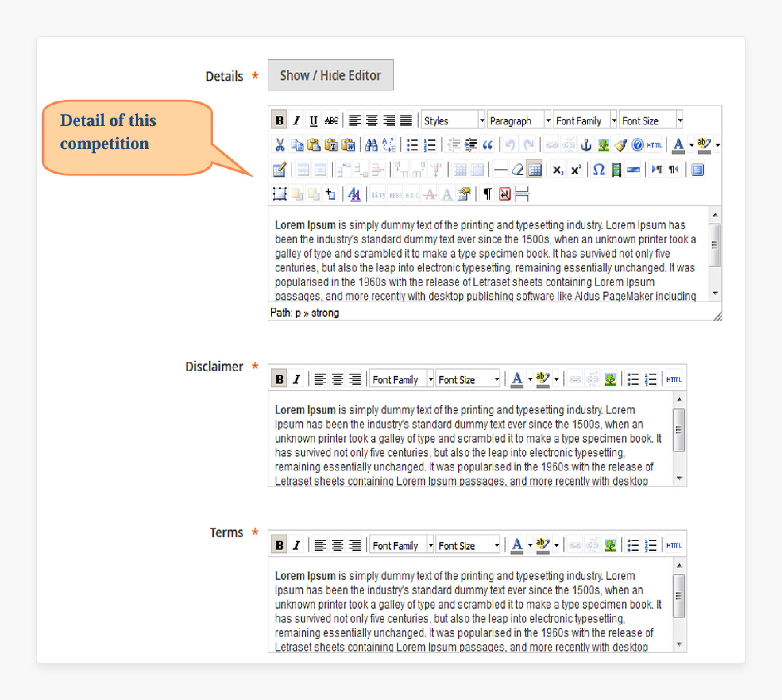Image resolution: width=782 pixels, height=700 pixels.
Task: Click Paste as Plain Text icon
Action: tap(331, 145)
